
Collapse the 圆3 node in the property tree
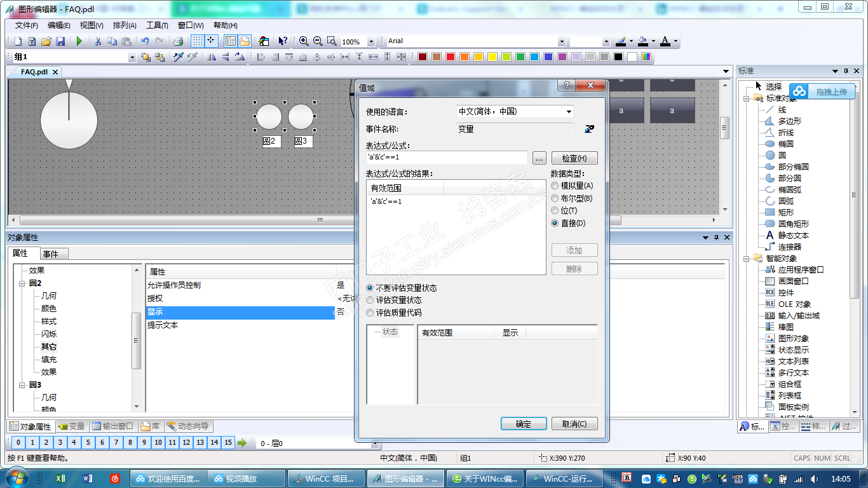point(22,385)
